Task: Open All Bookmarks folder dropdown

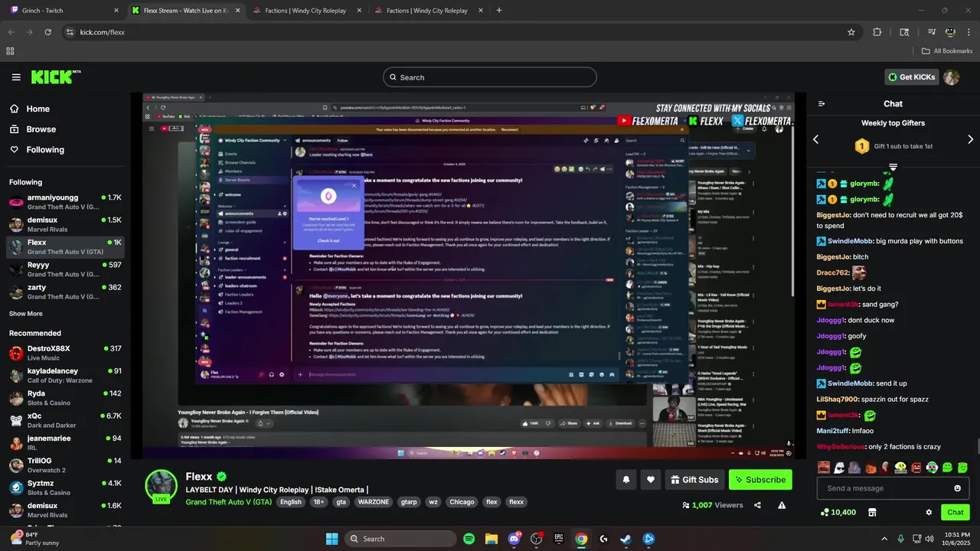Action: tap(947, 51)
